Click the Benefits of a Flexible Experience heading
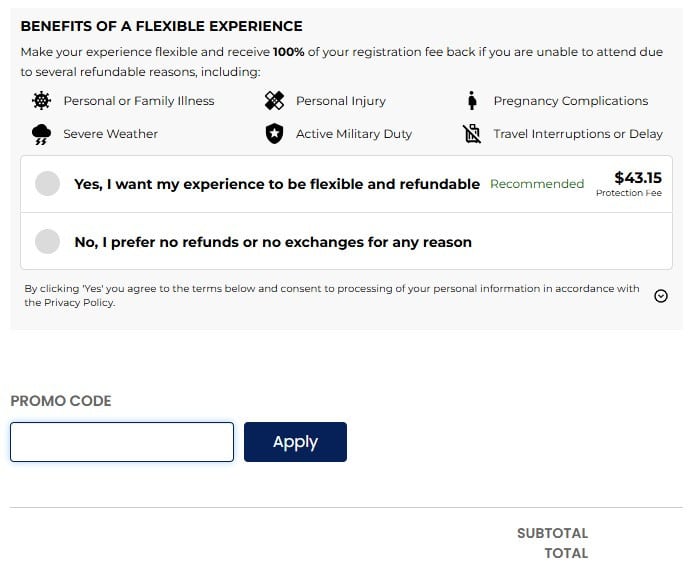Image resolution: width=688 pixels, height=572 pixels. (161, 26)
